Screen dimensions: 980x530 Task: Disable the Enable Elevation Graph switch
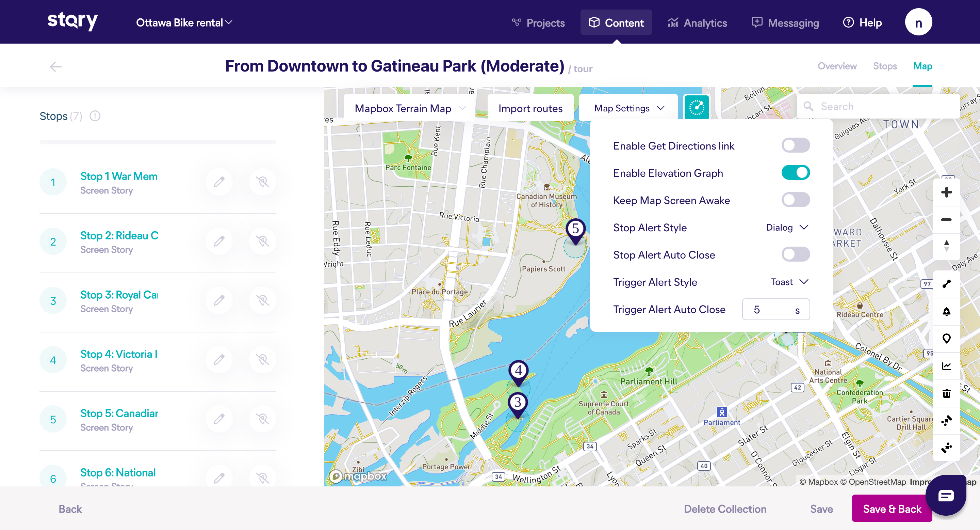(x=795, y=173)
